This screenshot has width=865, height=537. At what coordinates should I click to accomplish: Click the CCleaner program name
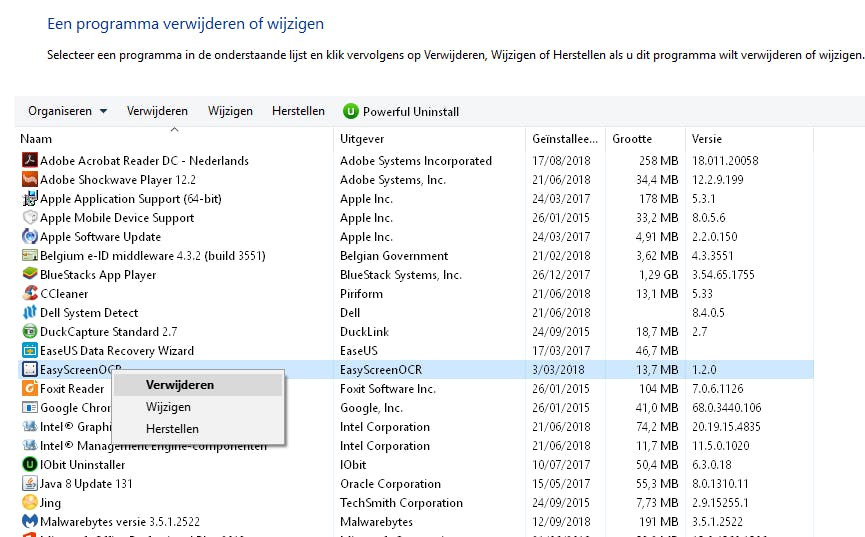pos(64,294)
